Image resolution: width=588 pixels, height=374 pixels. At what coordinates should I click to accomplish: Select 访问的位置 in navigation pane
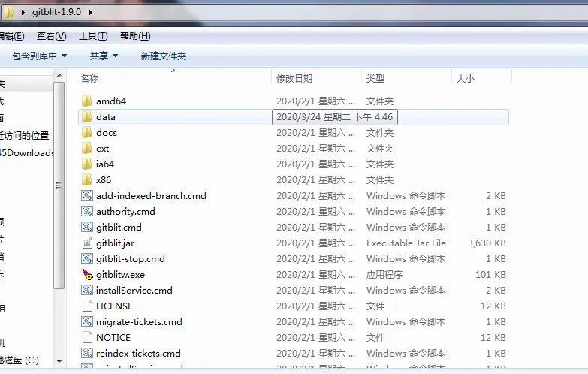(x=24, y=135)
